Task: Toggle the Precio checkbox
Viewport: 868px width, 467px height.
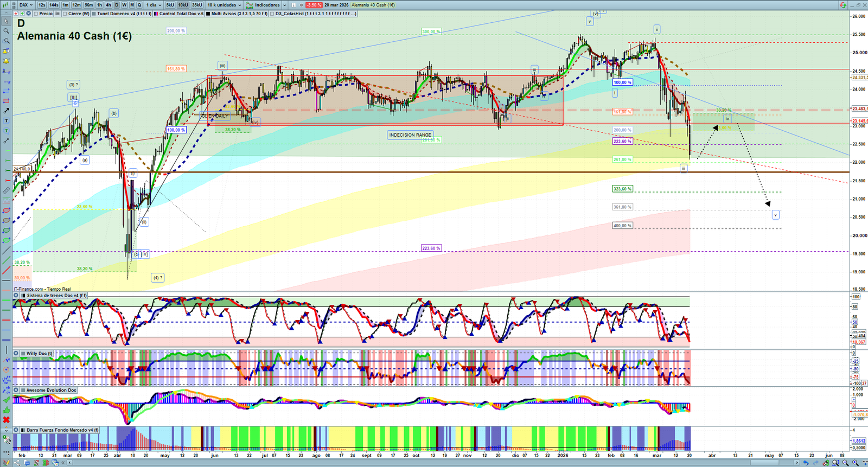Action: tap(36, 14)
